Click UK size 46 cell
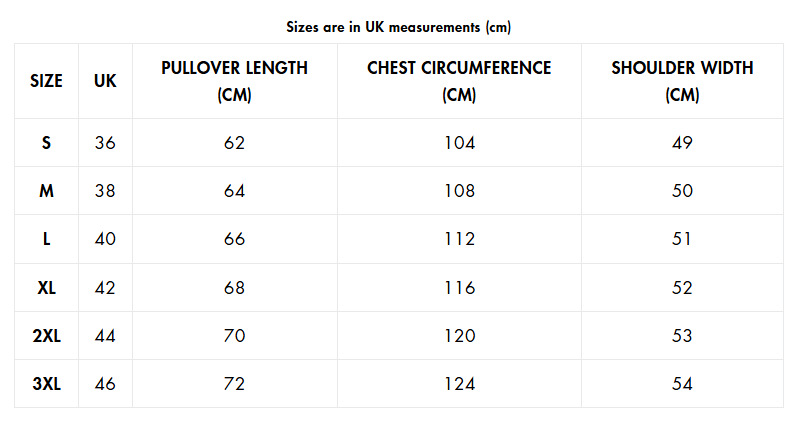795x432 pixels. [105, 384]
